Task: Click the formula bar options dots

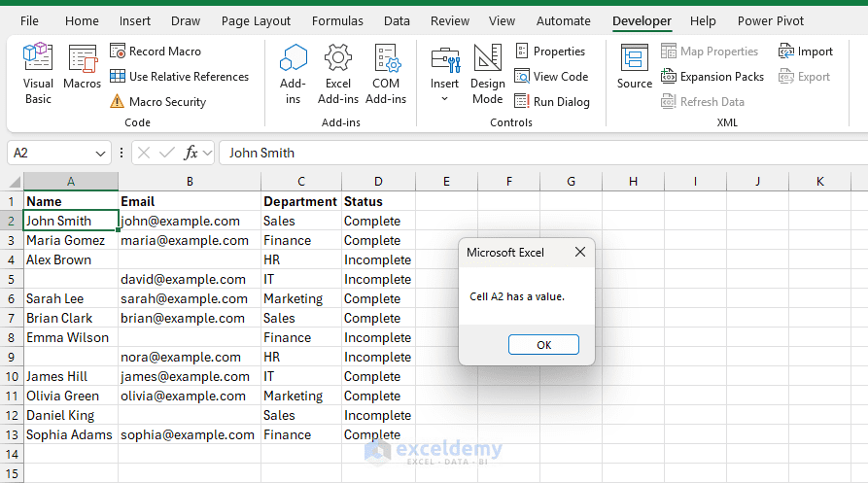Action: point(122,153)
